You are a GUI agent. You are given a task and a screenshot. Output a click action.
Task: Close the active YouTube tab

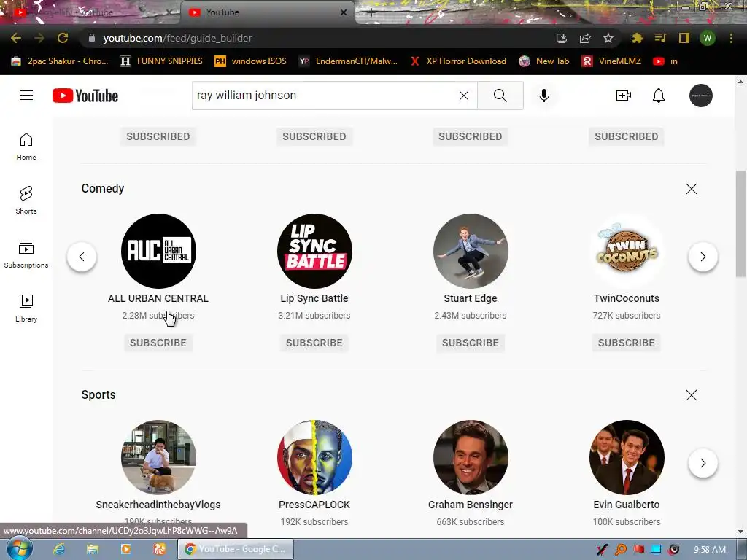tap(344, 12)
